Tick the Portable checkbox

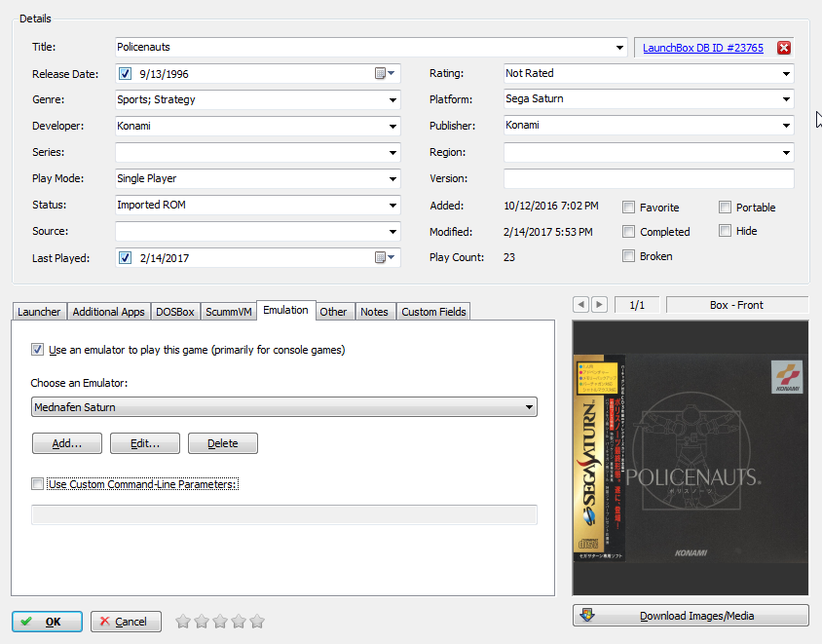725,208
